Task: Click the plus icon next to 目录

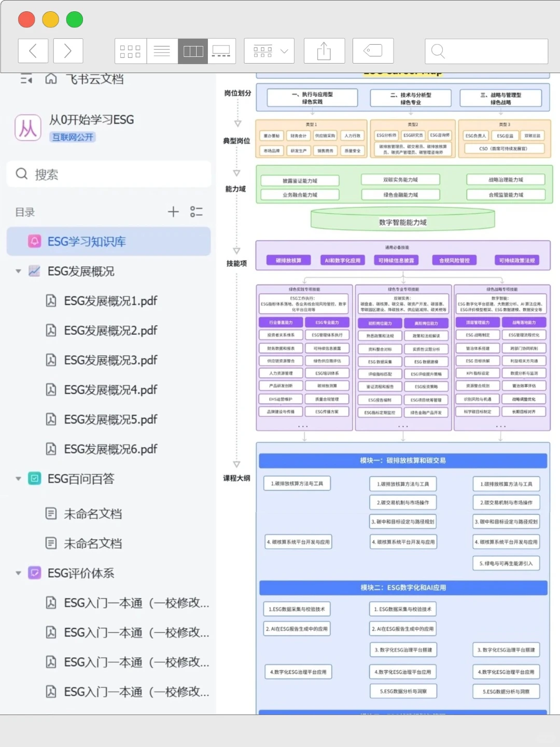Action: click(173, 212)
